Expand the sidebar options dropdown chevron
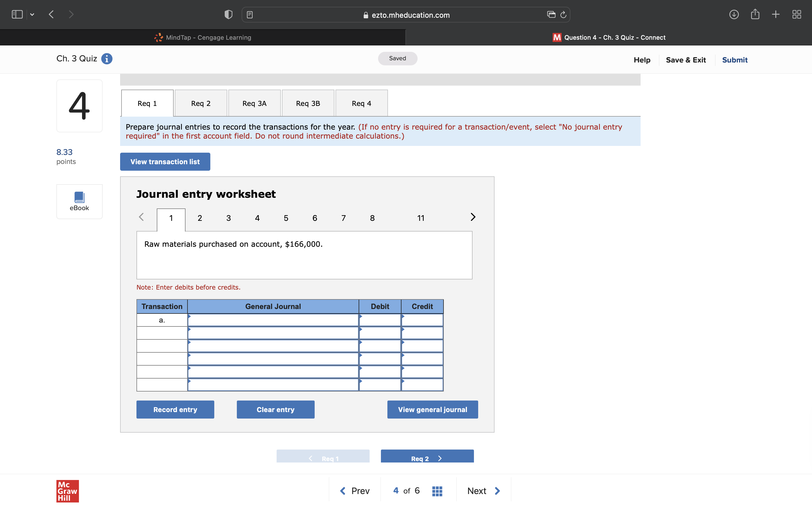Screen dimensions: 812x507 (x=32, y=14)
